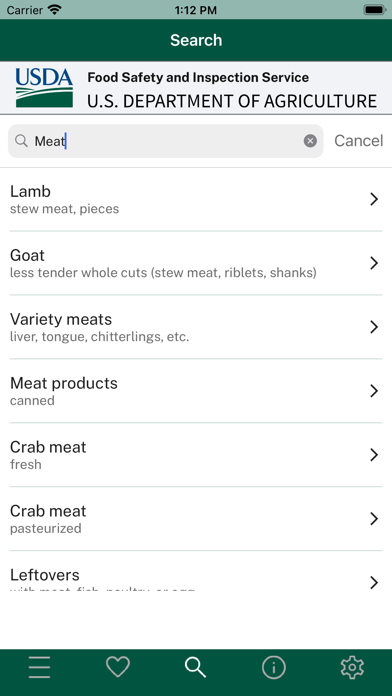Click the battery indicator in status bar
The height and width of the screenshot is (696, 392).
374,10
